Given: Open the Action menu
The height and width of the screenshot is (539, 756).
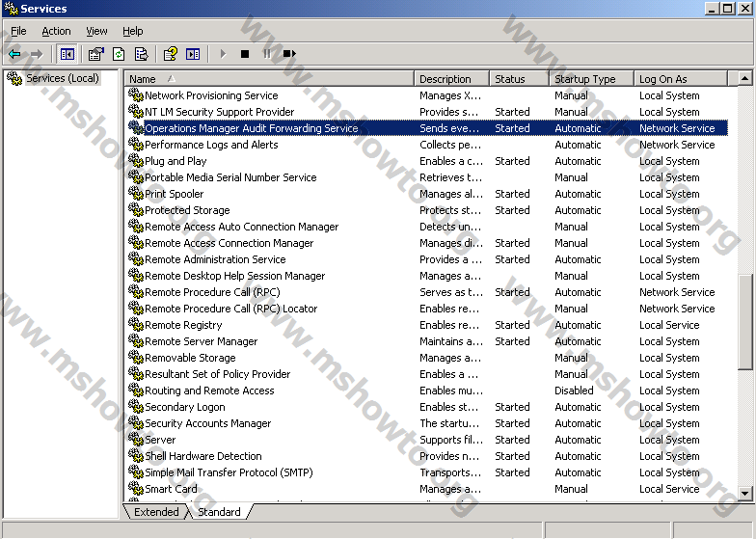Looking at the screenshot, I should click(x=56, y=31).
